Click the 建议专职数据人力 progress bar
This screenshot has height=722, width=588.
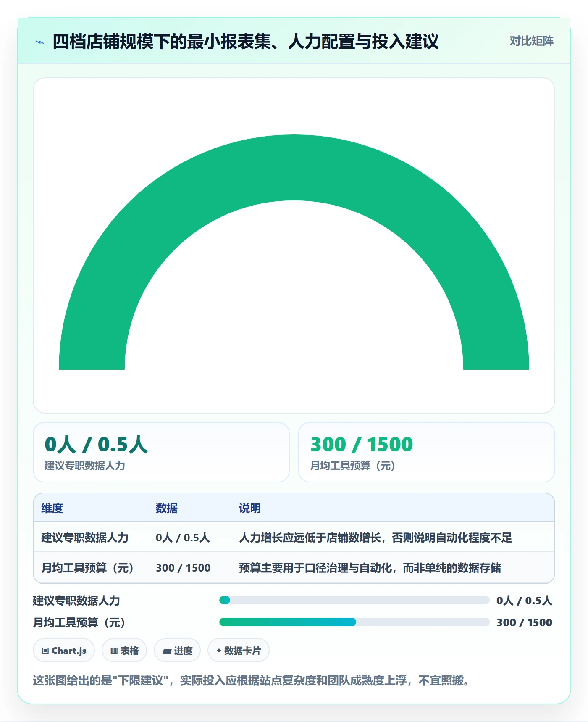pos(354,600)
